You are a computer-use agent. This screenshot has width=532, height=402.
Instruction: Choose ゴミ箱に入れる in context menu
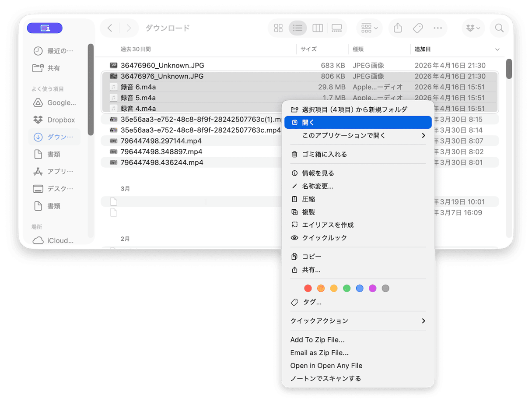tap(358, 154)
